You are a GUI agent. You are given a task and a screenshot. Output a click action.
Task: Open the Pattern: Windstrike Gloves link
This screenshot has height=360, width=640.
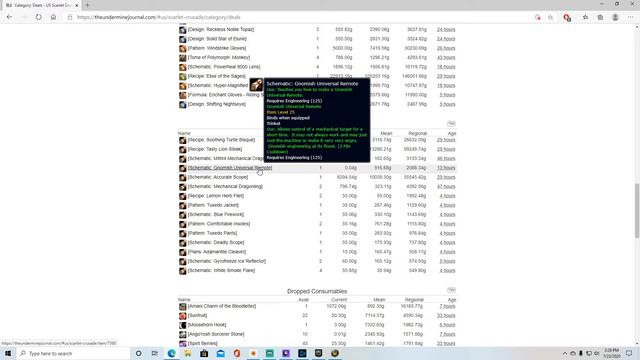[217, 48]
